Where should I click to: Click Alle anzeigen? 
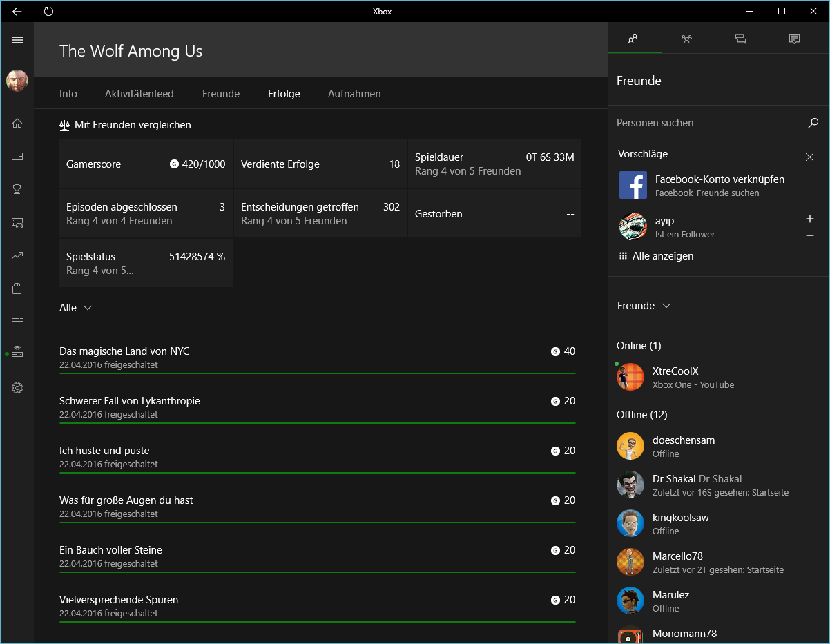663,256
